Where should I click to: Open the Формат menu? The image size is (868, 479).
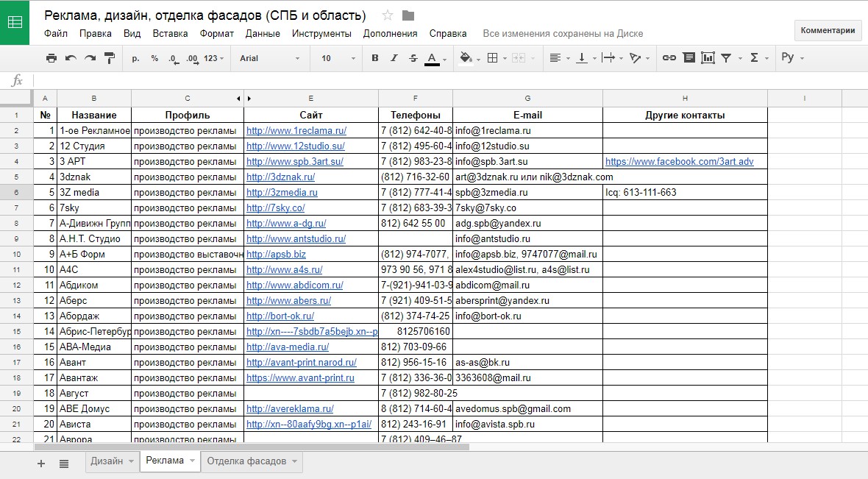click(216, 33)
